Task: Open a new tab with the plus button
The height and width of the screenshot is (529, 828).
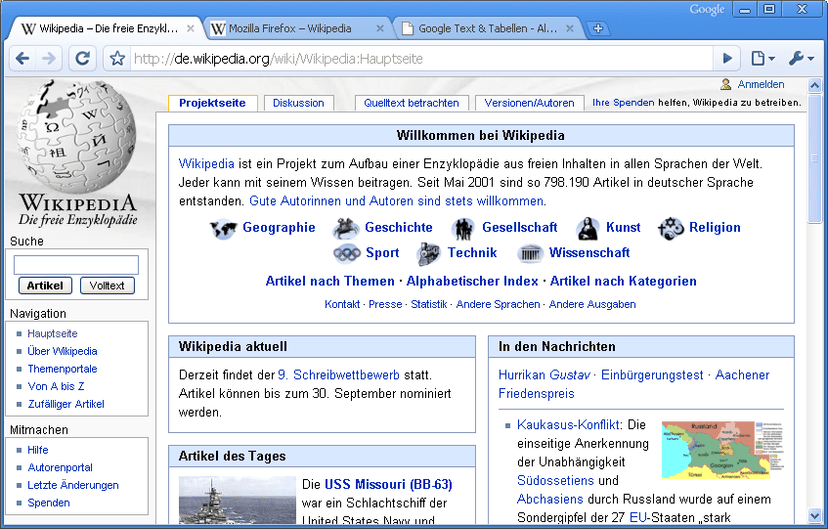Action: 598,29
